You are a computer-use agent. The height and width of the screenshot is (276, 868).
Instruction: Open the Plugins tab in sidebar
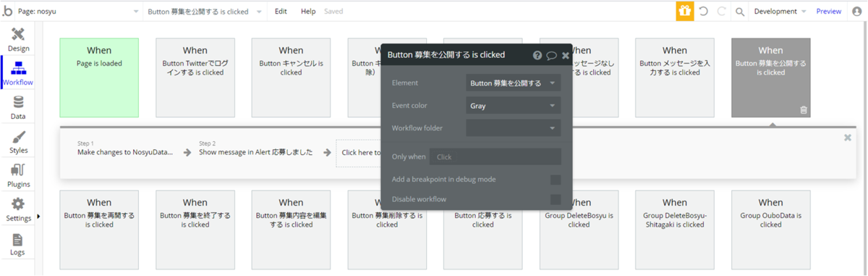[x=18, y=175]
